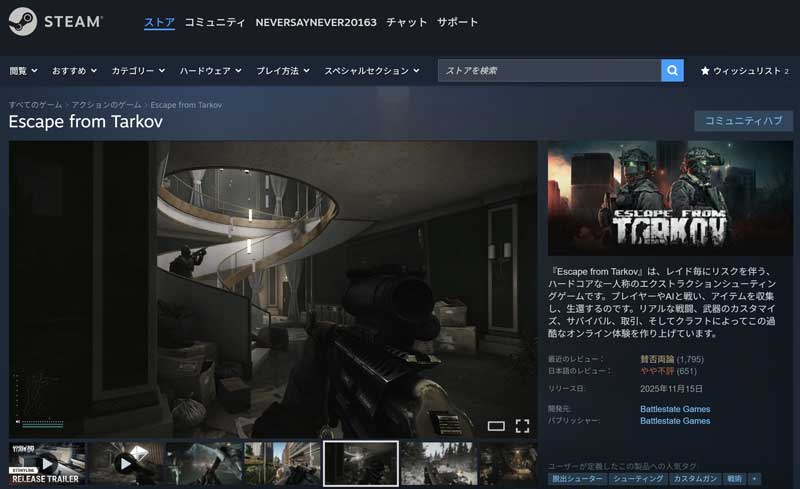Follow the アクションのゲーム breadcrumb link
Screen dimensions: 800x489
(x=106, y=105)
